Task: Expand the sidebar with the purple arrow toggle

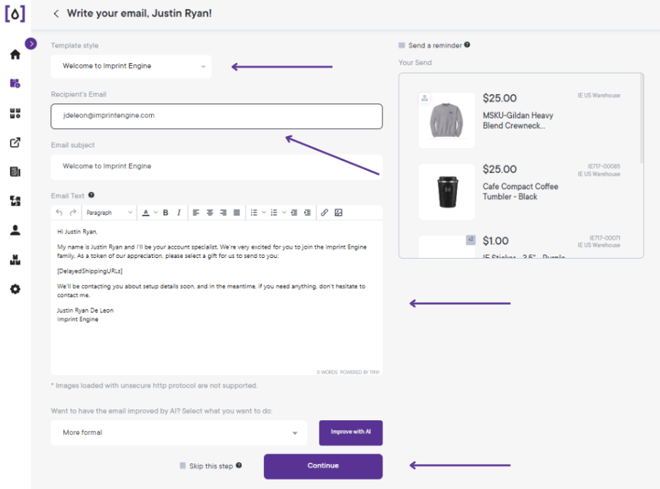Action: point(31,43)
